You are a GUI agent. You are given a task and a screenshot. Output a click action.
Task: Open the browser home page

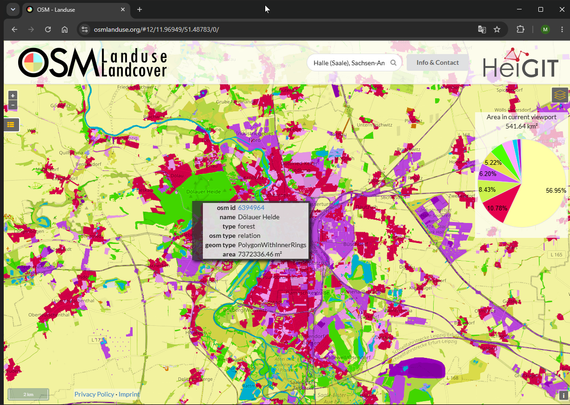[65, 29]
